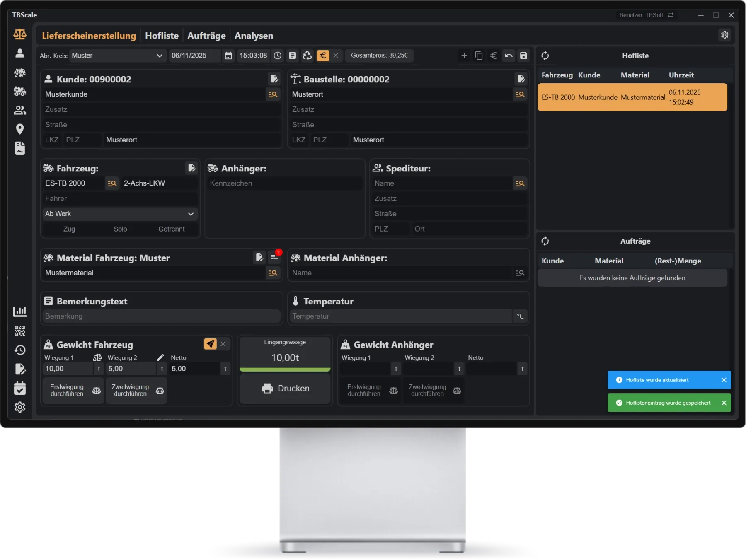Screen dimensions: 746x560
Task: Switch to the Hofliste tab
Action: click(162, 36)
